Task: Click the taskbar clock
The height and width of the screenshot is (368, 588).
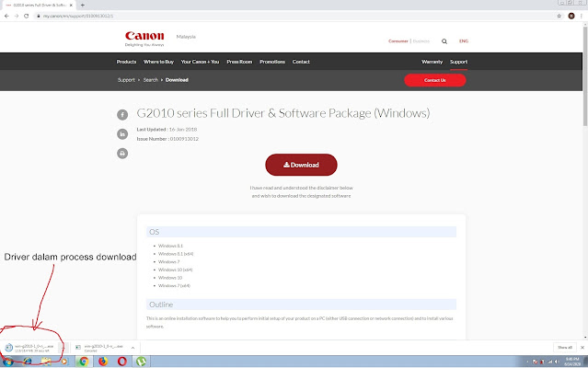Action: click(572, 362)
